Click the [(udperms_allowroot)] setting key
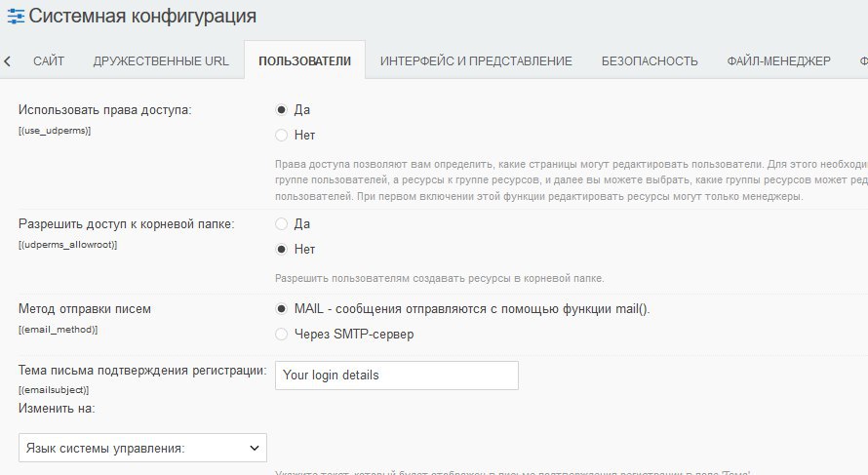Viewport: 868px width, 475px height. [x=67, y=245]
